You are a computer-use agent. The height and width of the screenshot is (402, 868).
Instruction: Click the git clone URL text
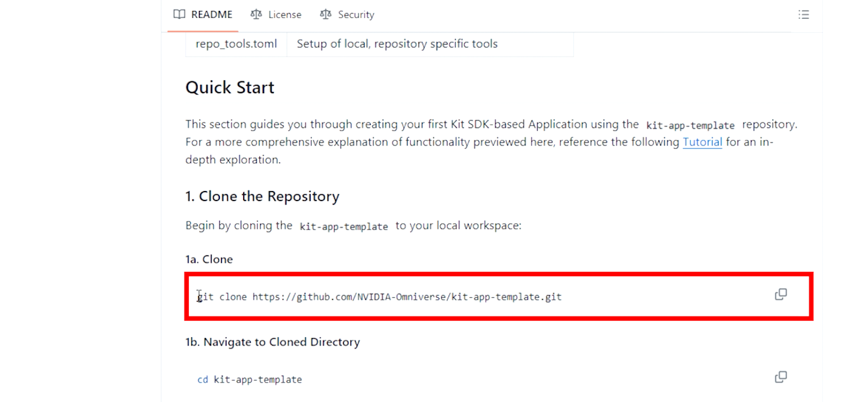tap(407, 297)
